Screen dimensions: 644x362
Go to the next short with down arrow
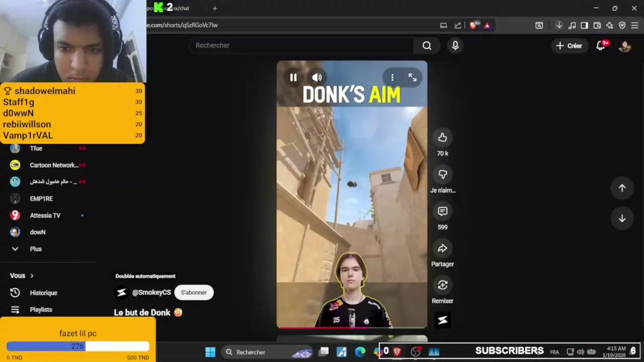tap(622, 218)
